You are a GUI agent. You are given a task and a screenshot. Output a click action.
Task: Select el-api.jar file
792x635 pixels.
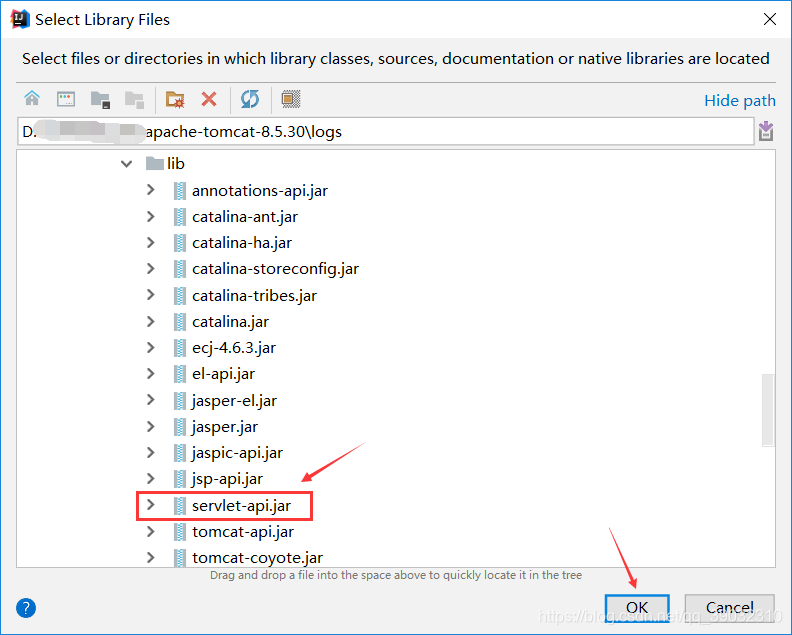pyautogui.click(x=214, y=374)
